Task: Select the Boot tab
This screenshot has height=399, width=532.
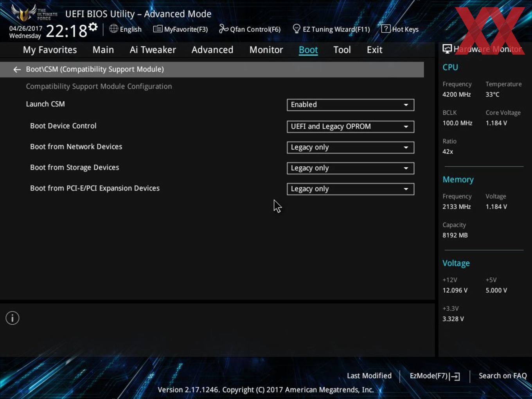Action: click(x=308, y=50)
